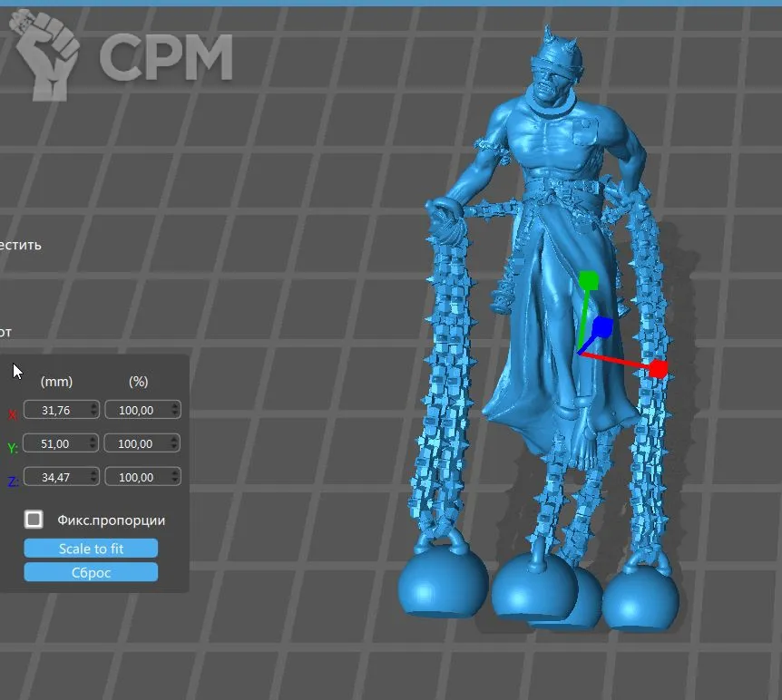
Task: Click the blue Z-axis gizmo handle
Action: [602, 326]
